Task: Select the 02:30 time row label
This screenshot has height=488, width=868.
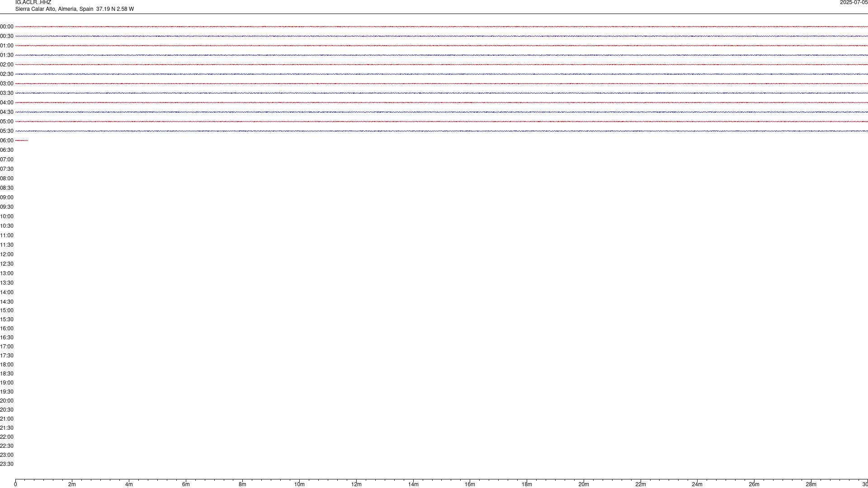Action: tap(7, 74)
